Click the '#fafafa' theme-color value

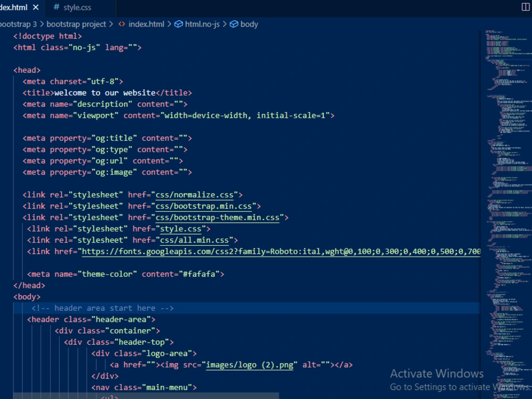click(199, 274)
